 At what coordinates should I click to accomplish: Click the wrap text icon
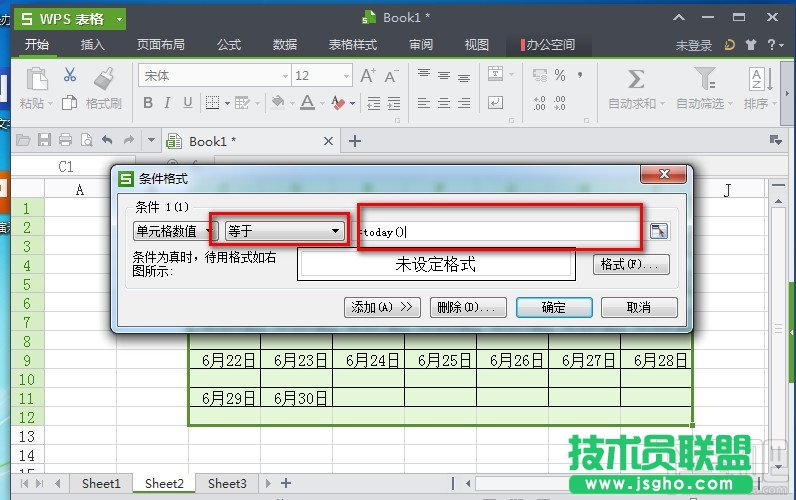click(x=495, y=103)
